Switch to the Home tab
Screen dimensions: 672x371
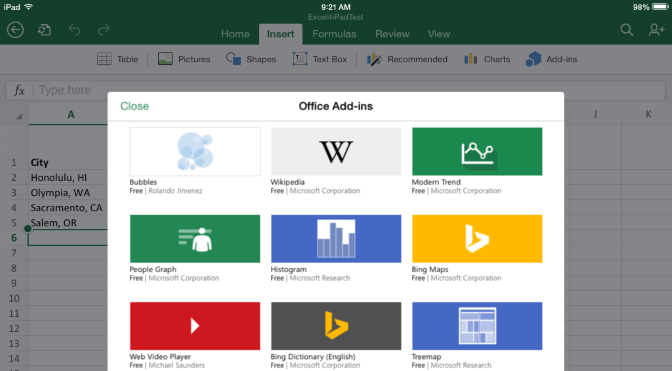click(235, 34)
